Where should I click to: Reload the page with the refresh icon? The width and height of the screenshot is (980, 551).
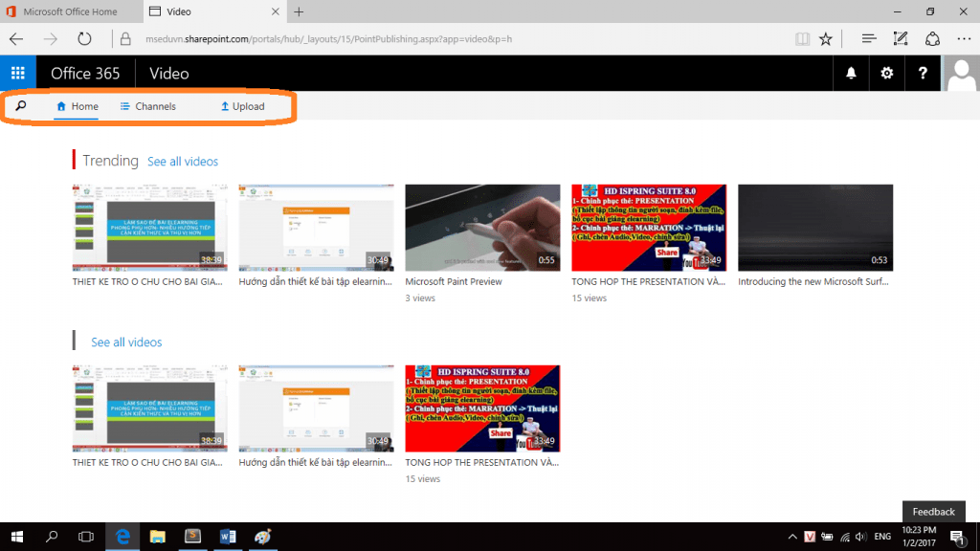tap(84, 38)
